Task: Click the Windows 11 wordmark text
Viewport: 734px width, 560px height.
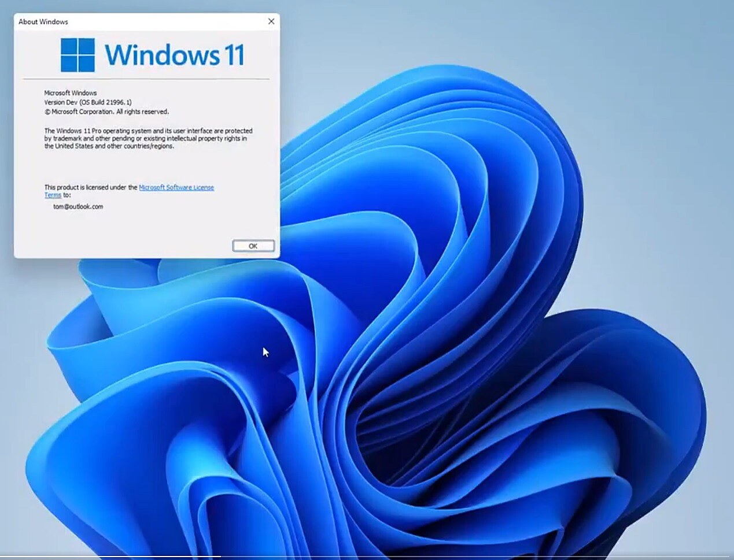Action: pos(174,55)
